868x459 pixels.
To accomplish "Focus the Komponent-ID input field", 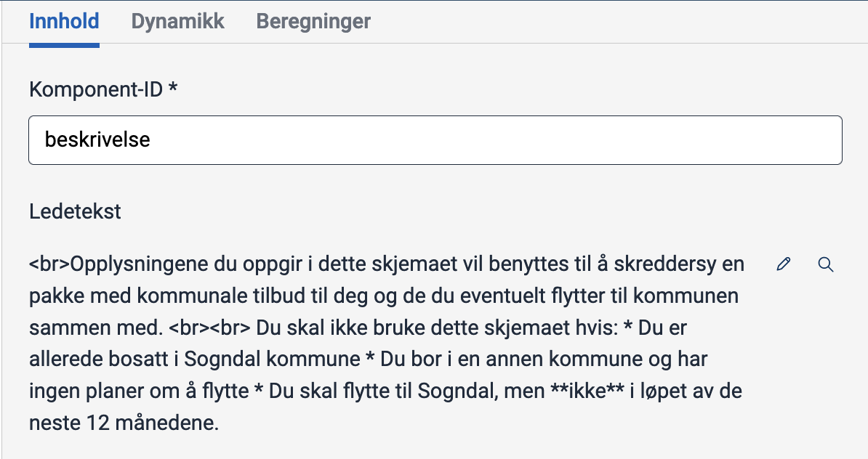I will point(435,139).
